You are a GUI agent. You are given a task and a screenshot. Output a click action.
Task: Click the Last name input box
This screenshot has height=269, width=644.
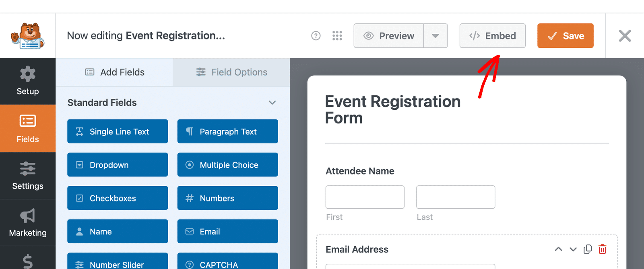(x=456, y=197)
